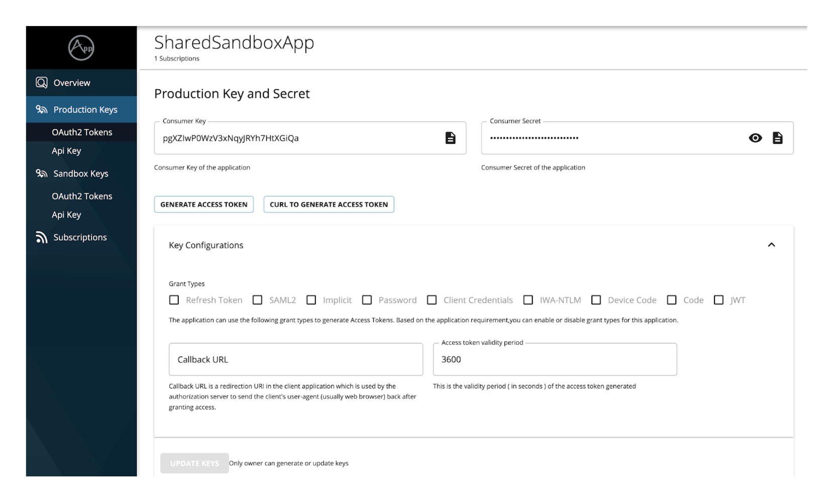Enable the Password grant type
Viewport: 838px width, 504px height.
coord(367,300)
